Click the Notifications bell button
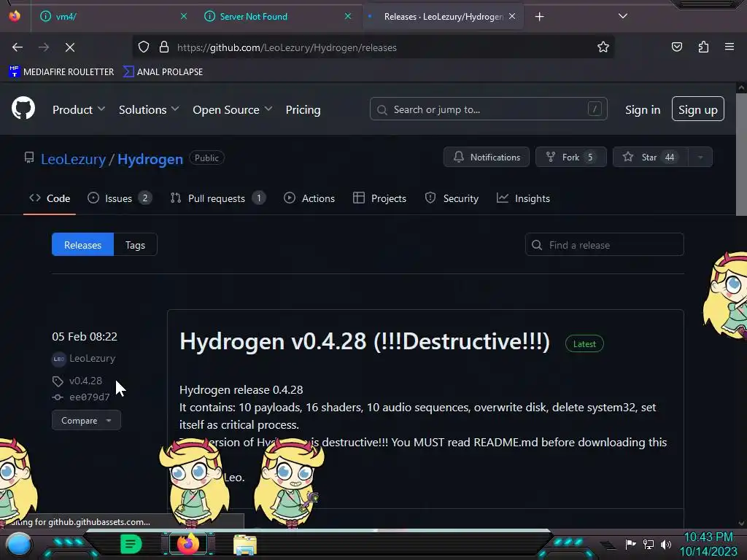747x560 pixels. [487, 157]
